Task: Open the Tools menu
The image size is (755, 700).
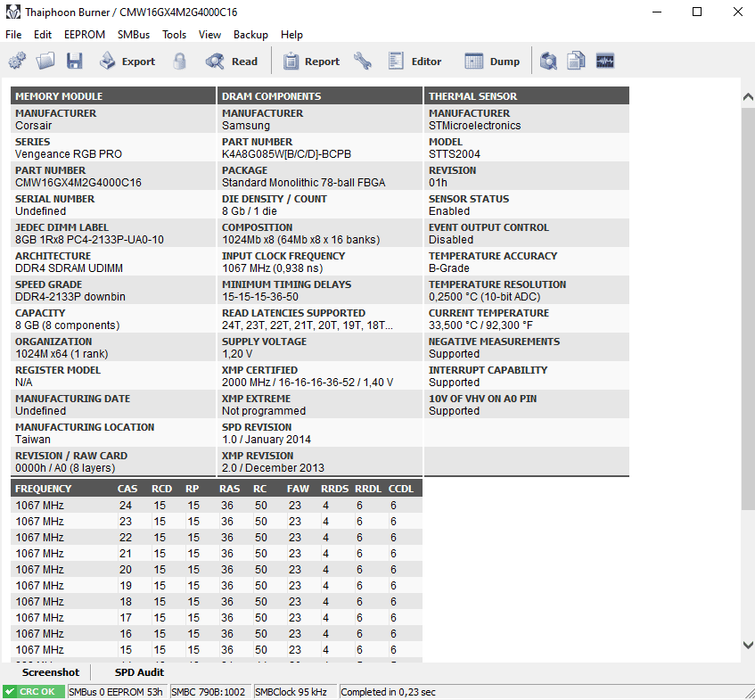Action: pyautogui.click(x=174, y=35)
